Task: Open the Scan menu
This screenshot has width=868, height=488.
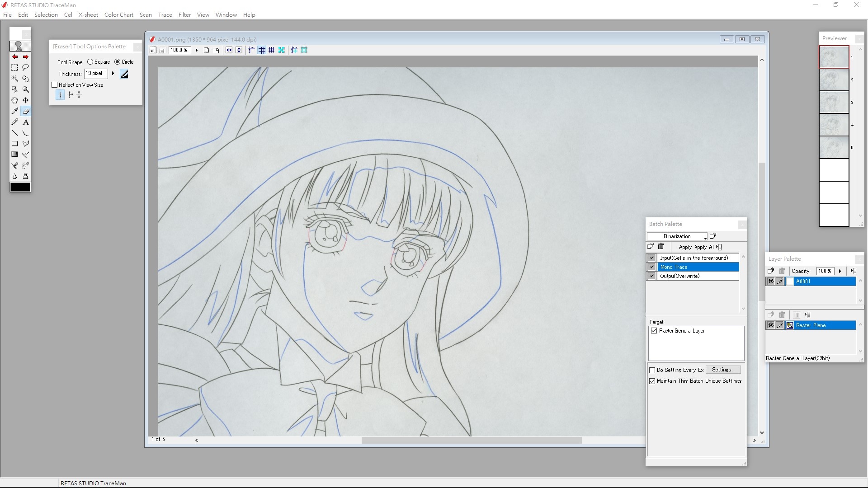Action: pos(146,14)
